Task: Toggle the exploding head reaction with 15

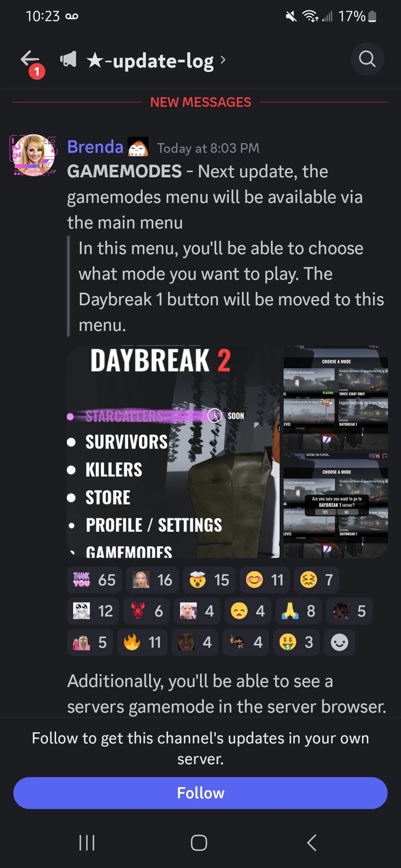Action: coord(209,580)
